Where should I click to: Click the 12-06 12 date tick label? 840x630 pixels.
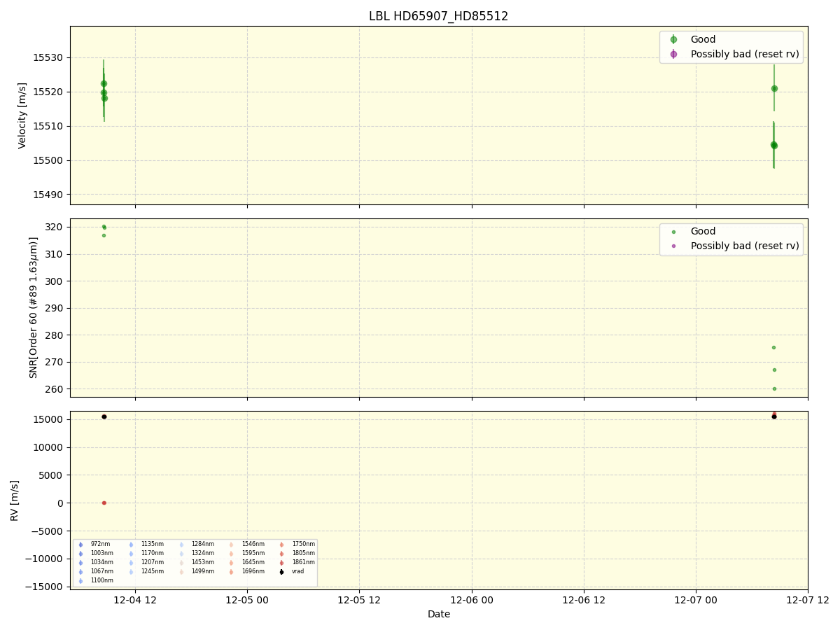584,600
